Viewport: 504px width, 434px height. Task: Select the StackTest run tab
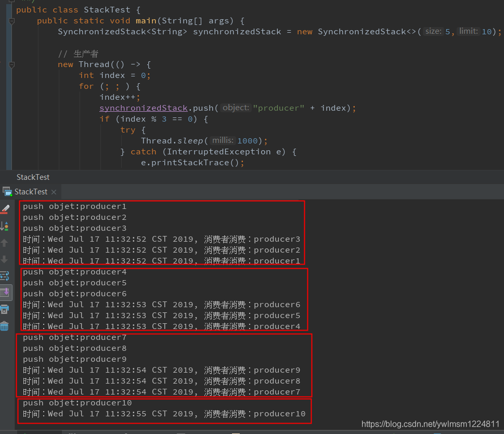tap(31, 192)
